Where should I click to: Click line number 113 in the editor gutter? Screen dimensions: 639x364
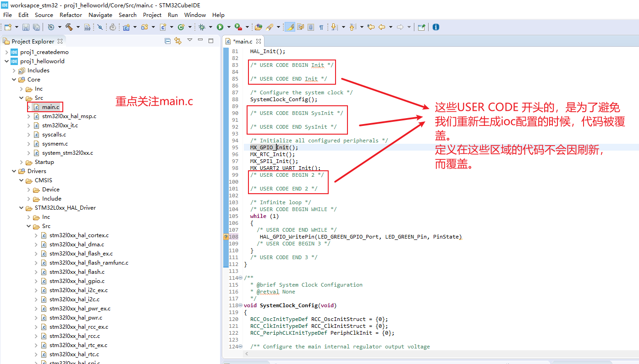pyautogui.click(x=234, y=271)
